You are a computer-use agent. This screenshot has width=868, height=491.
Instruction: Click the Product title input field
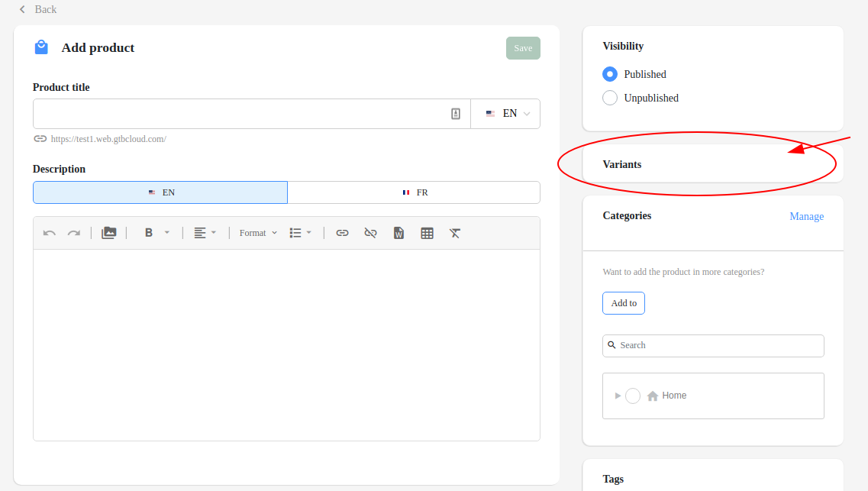coord(252,114)
